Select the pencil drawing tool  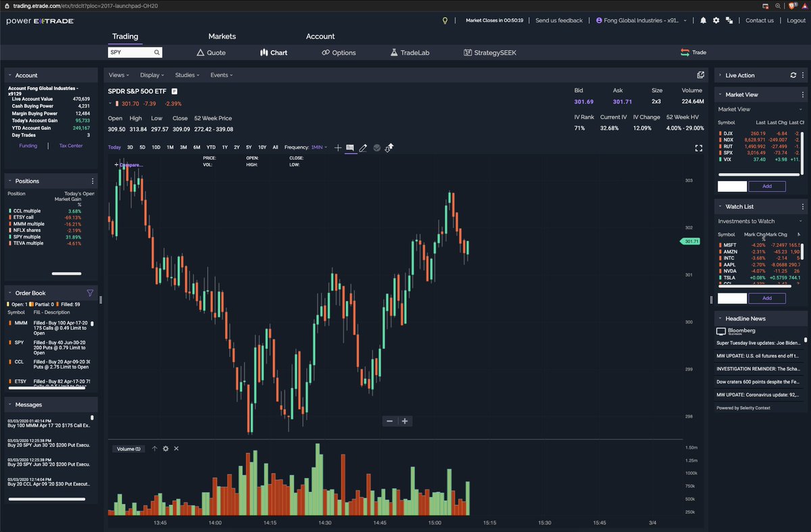pyautogui.click(x=363, y=147)
